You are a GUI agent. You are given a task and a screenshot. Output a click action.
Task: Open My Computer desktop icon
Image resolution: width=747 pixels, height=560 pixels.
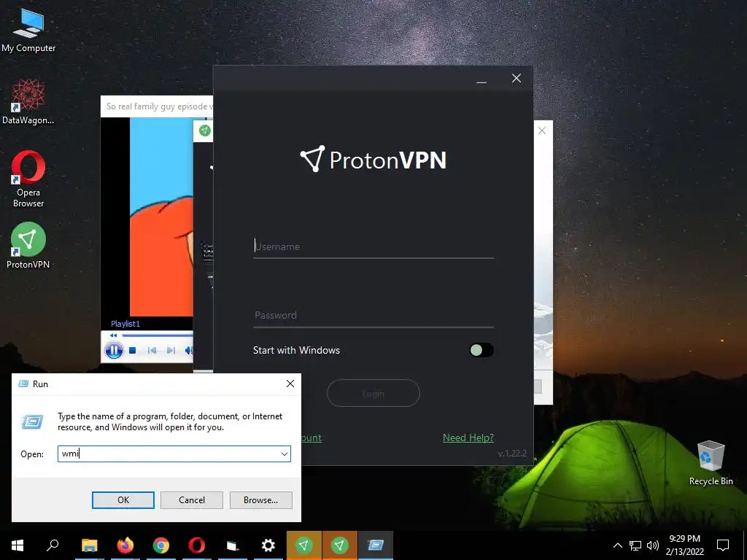28,30
